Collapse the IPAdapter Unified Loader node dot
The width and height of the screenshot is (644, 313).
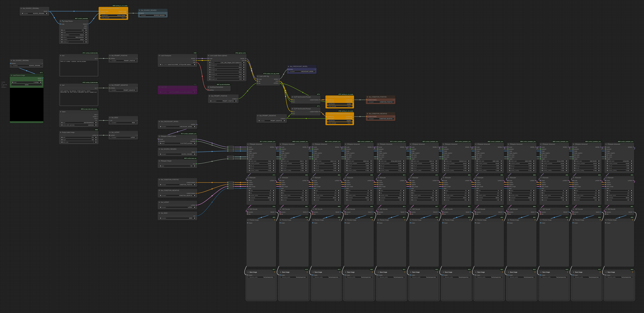[x=159, y=136]
